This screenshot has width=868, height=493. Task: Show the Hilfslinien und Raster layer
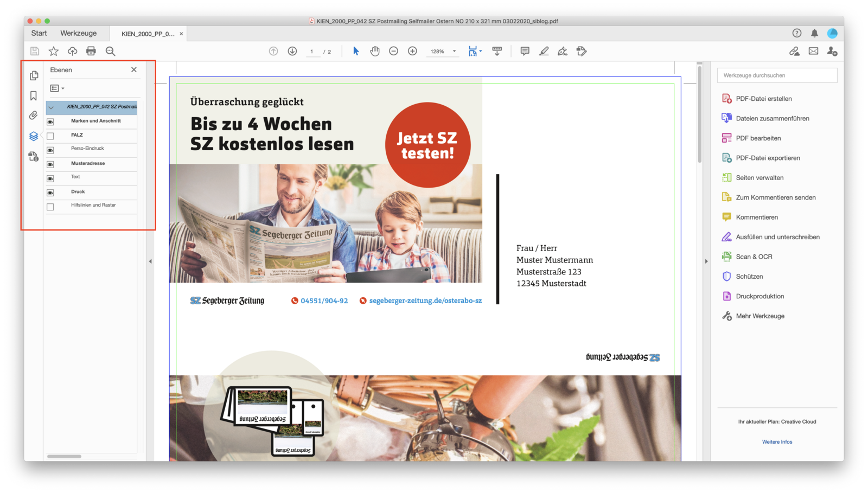(x=50, y=207)
